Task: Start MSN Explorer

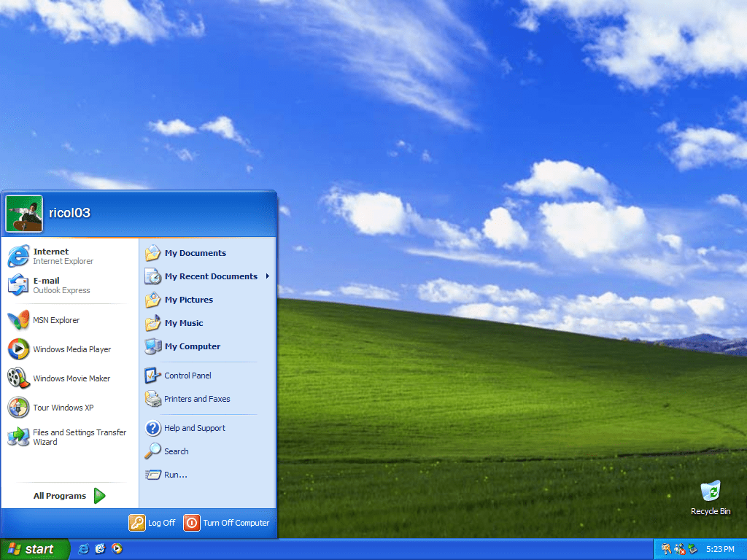Action: (x=56, y=320)
